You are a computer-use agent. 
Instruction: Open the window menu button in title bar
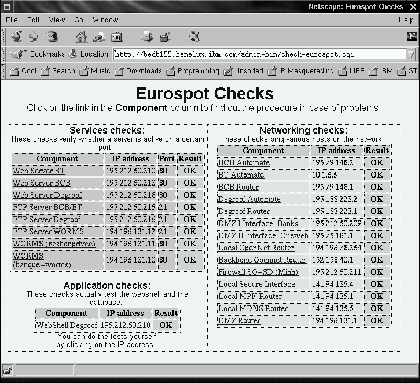click(7, 6)
